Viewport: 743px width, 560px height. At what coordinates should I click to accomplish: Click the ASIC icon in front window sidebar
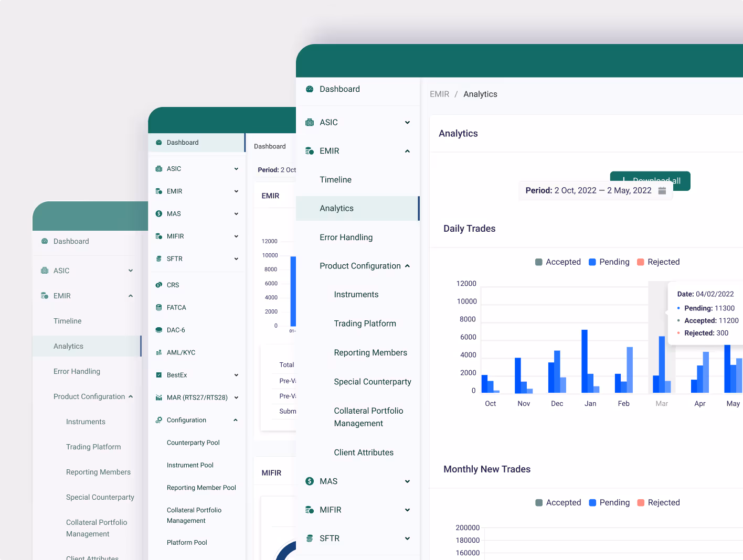tap(310, 123)
